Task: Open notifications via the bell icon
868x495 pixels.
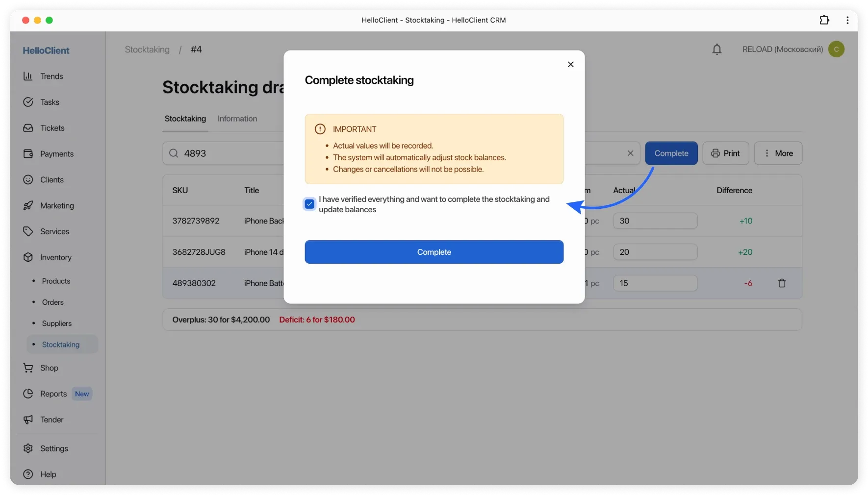Action: point(716,49)
